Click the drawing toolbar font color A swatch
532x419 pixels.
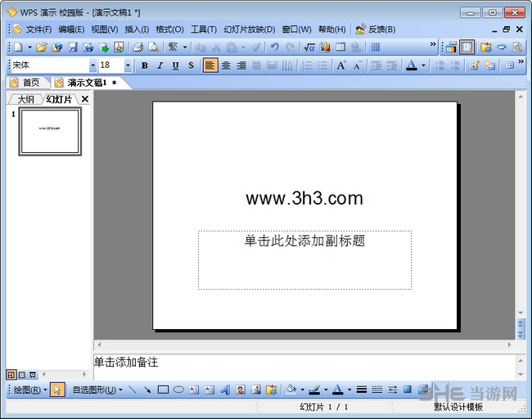[337, 390]
